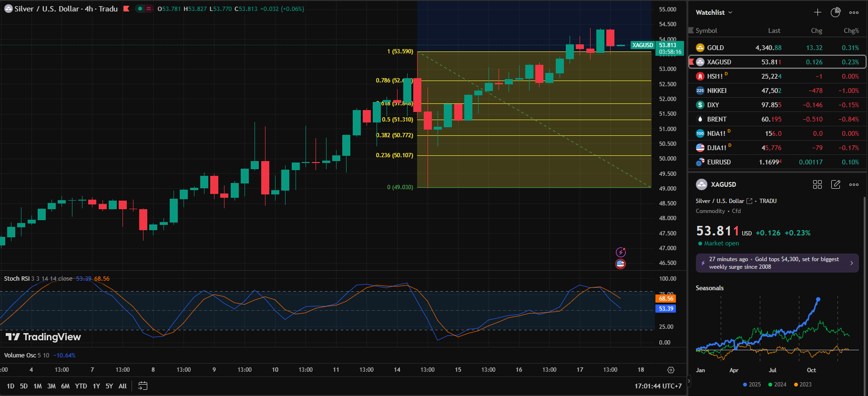Click the lightning news marker on chart
Image resolution: width=868 pixels, height=396 pixels.
point(621,252)
